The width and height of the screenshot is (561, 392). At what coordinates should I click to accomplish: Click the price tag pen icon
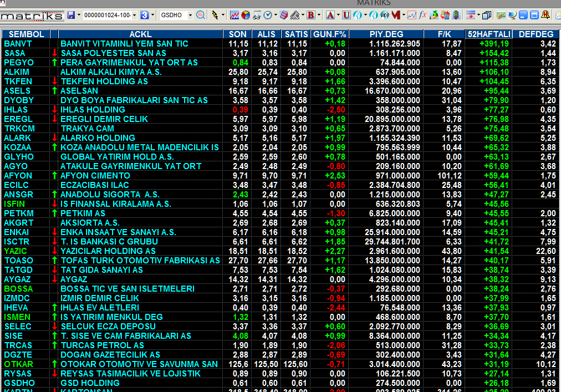295,15
